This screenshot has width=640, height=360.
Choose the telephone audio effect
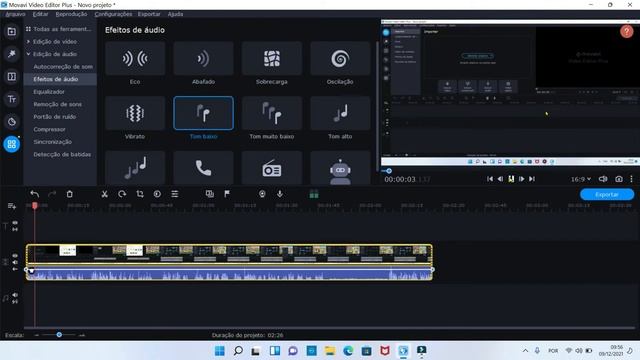point(203,168)
